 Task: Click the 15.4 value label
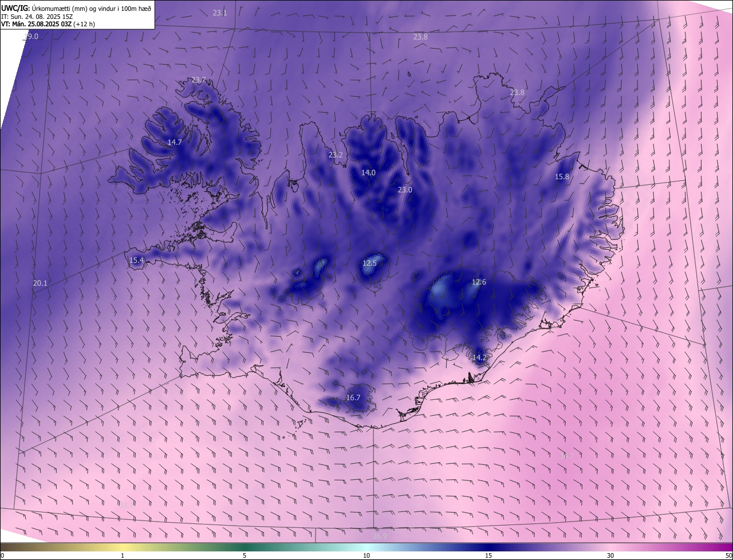pyautogui.click(x=136, y=260)
